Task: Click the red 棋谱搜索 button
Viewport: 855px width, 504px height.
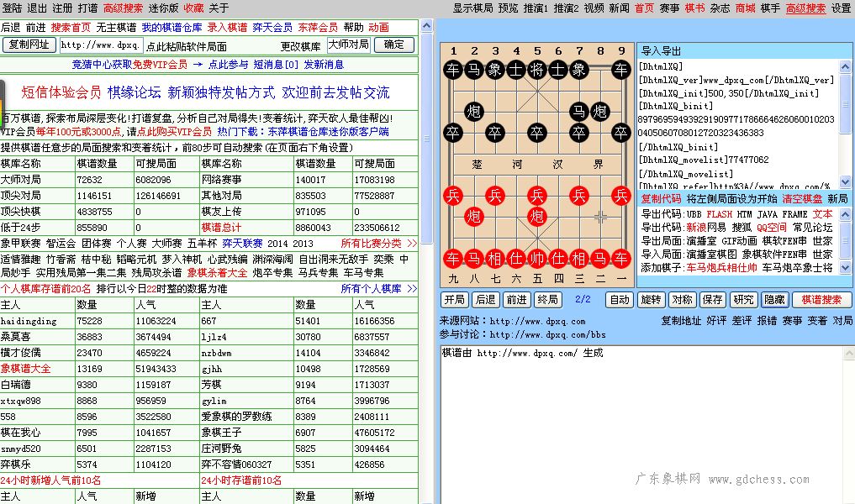Action: [821, 300]
